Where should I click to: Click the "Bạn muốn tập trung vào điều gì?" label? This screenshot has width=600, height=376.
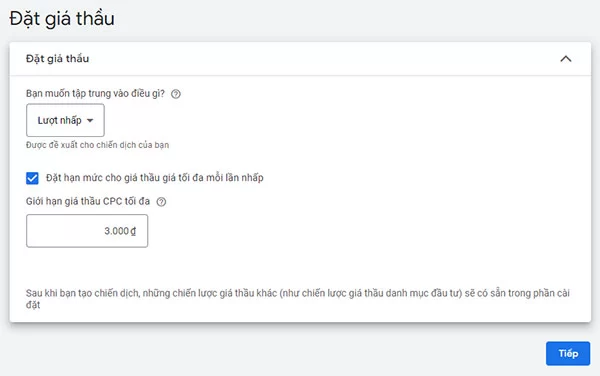point(95,93)
